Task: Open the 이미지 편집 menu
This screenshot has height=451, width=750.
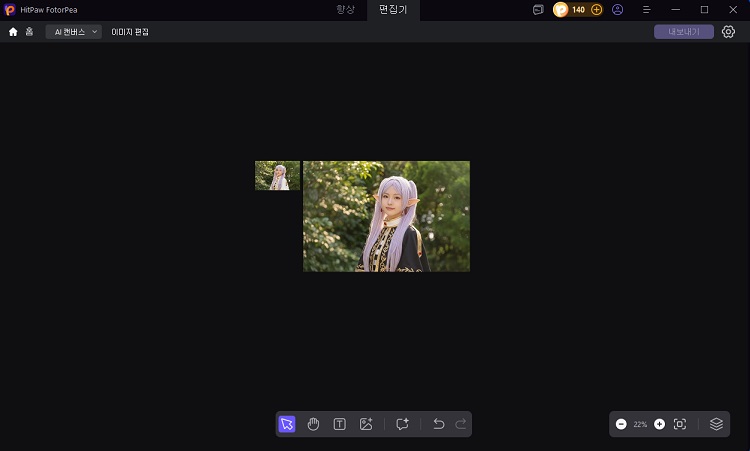Action: pyautogui.click(x=130, y=32)
